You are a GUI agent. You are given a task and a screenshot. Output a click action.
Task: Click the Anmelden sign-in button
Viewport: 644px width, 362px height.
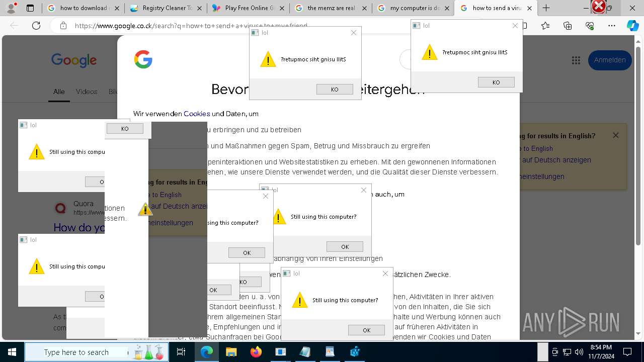pyautogui.click(x=610, y=60)
